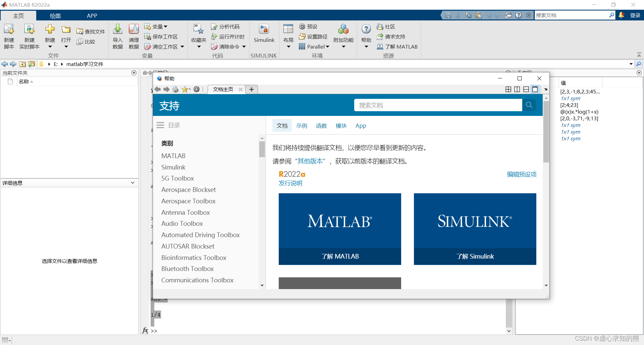This screenshot has height=345, width=644.
Task: Clear commands with 清除命令
Action: click(x=225, y=47)
